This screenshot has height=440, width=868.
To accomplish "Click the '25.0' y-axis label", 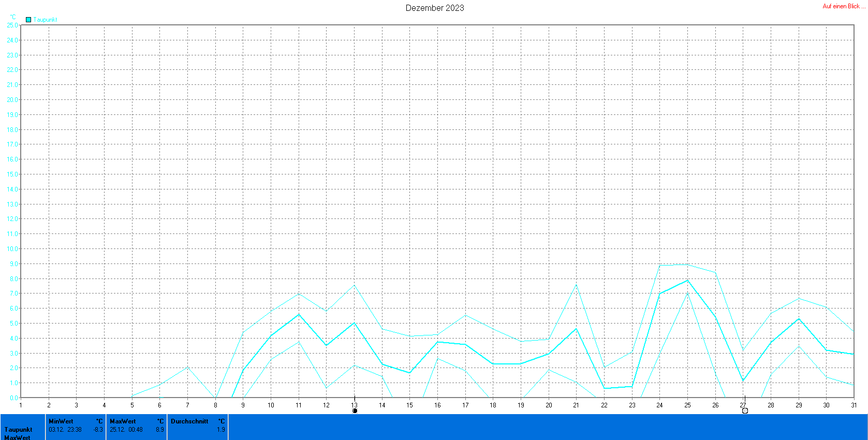I will [12, 25].
